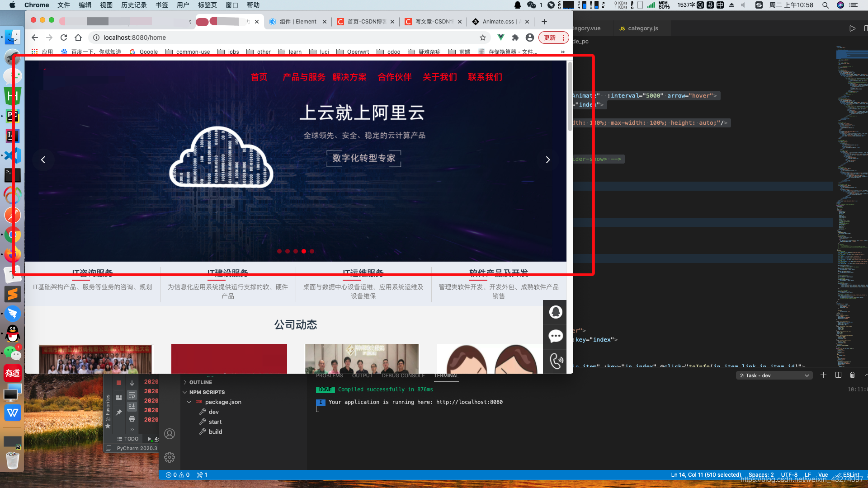The width and height of the screenshot is (868, 488).
Task: Open 产品与服务 navigation link
Action: (x=304, y=77)
